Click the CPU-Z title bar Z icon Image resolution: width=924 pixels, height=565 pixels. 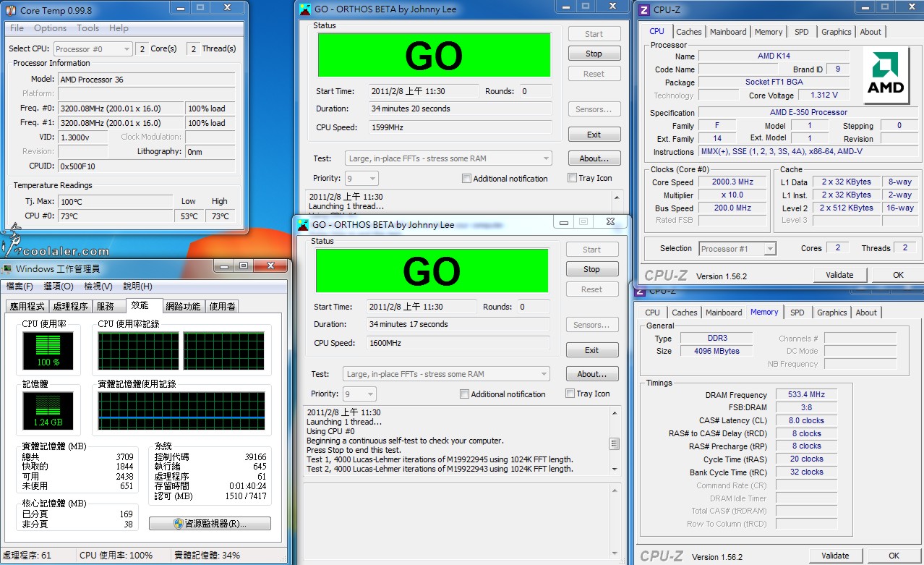coord(643,9)
